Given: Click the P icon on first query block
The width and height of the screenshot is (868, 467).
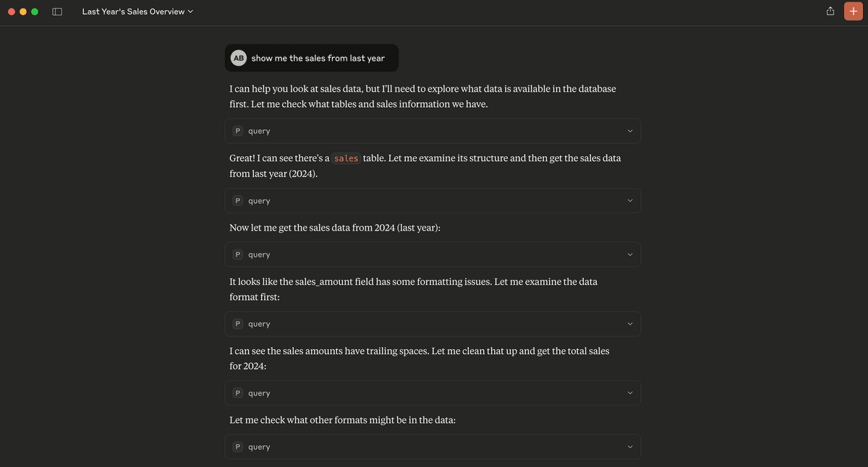Looking at the screenshot, I should click(x=237, y=132).
